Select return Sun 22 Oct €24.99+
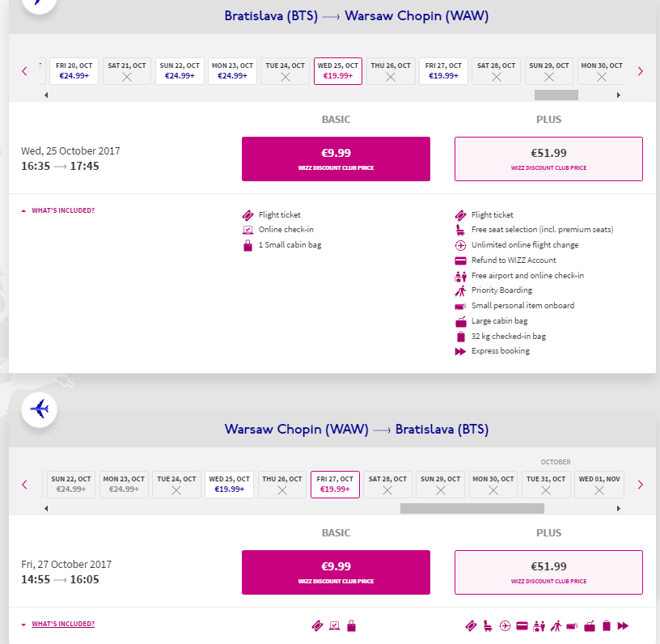This screenshot has height=644, width=660. [x=71, y=485]
